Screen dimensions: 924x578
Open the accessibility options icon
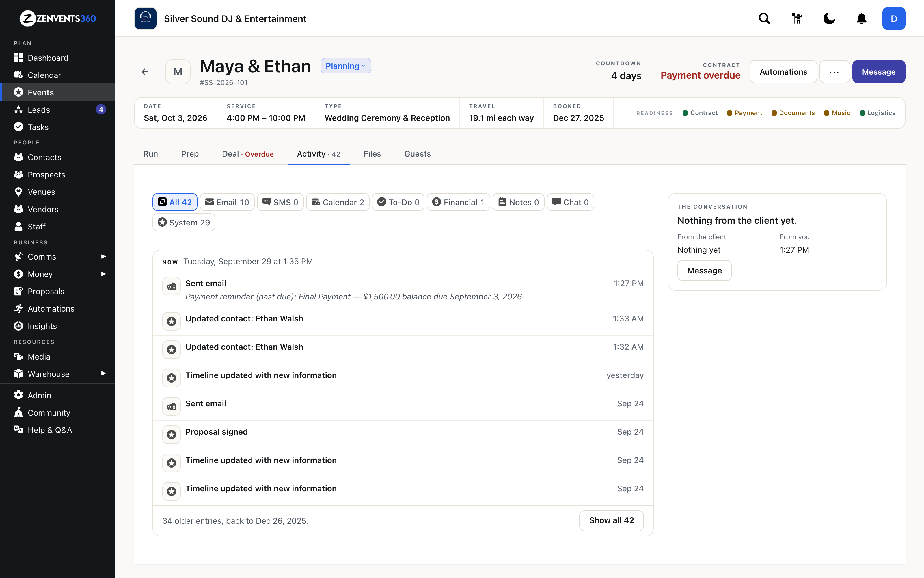[796, 18]
